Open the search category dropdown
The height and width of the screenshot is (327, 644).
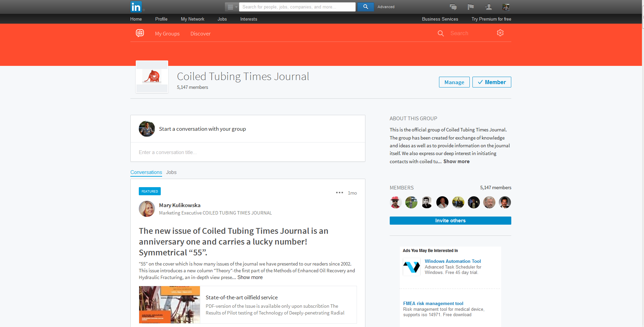[232, 7]
